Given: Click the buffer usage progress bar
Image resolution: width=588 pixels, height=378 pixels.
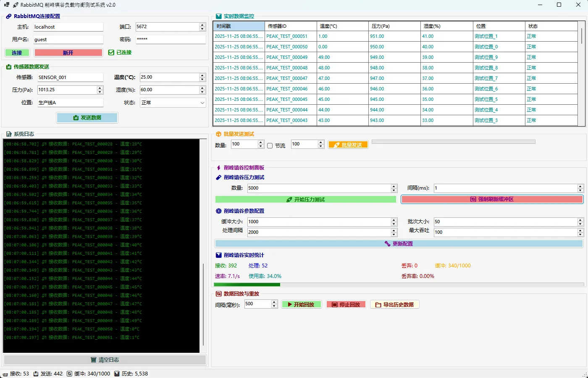Looking at the screenshot, I should tap(399, 285).
